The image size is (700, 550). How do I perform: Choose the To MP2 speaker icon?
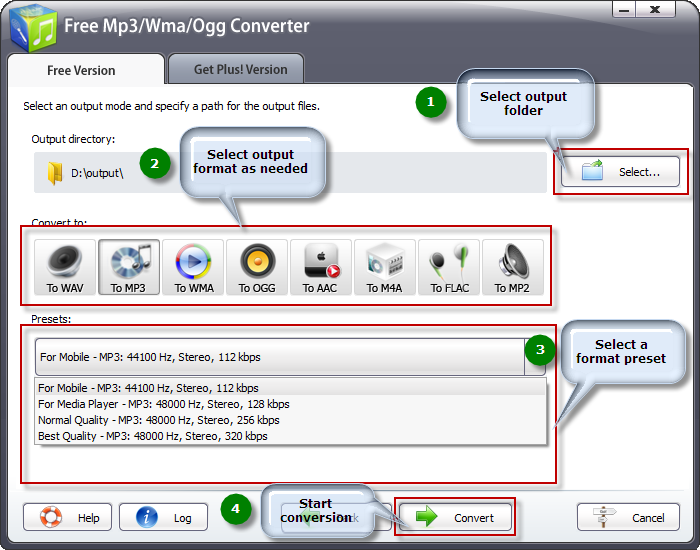tap(513, 267)
